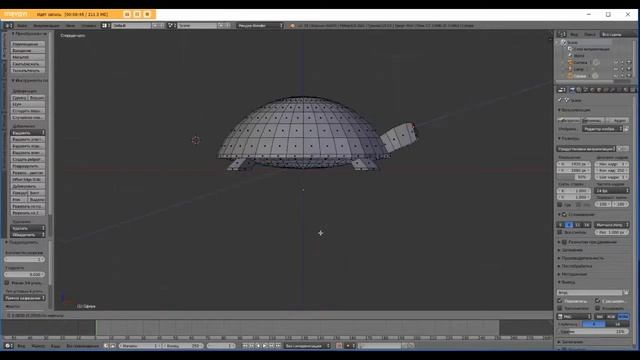Open the Material properties tab icon

626,90
